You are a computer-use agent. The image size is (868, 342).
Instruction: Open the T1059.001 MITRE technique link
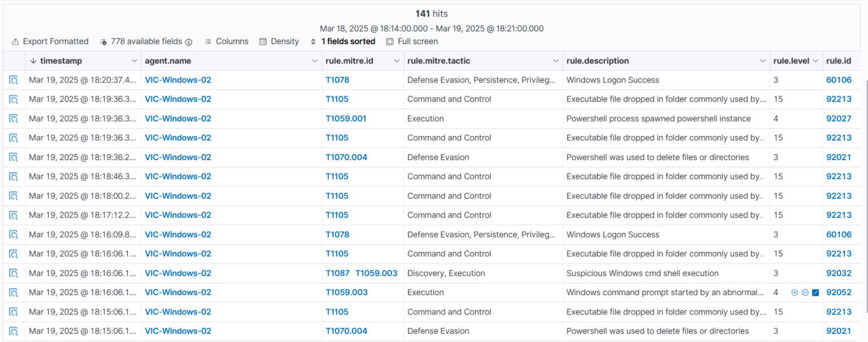point(346,118)
